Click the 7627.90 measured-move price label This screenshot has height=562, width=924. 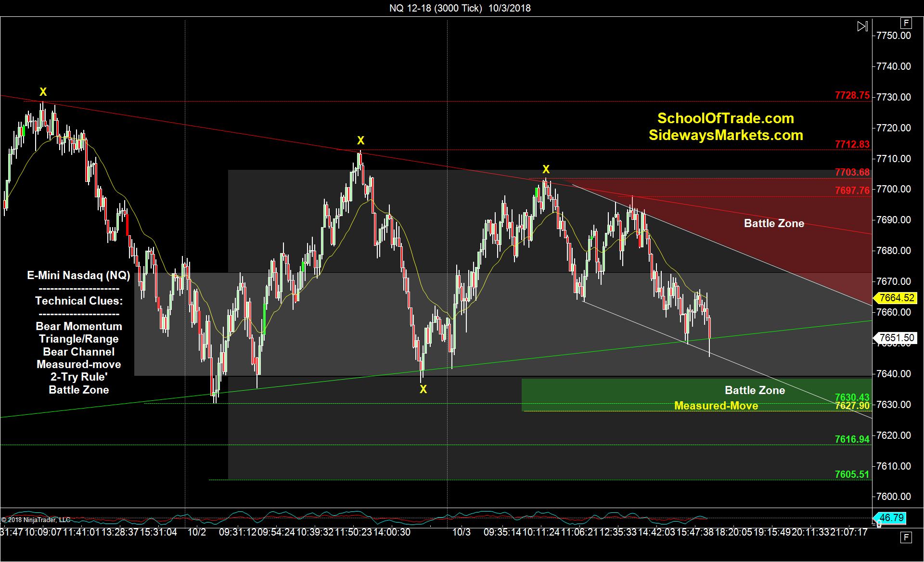pyautogui.click(x=852, y=406)
